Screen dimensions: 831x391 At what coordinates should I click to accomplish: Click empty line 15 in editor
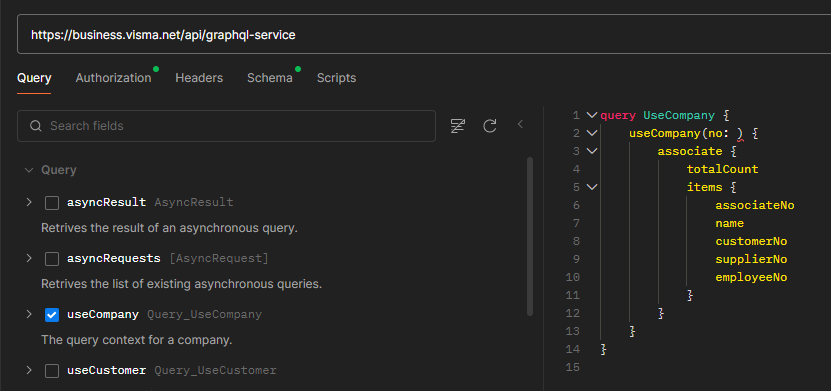click(x=710, y=367)
